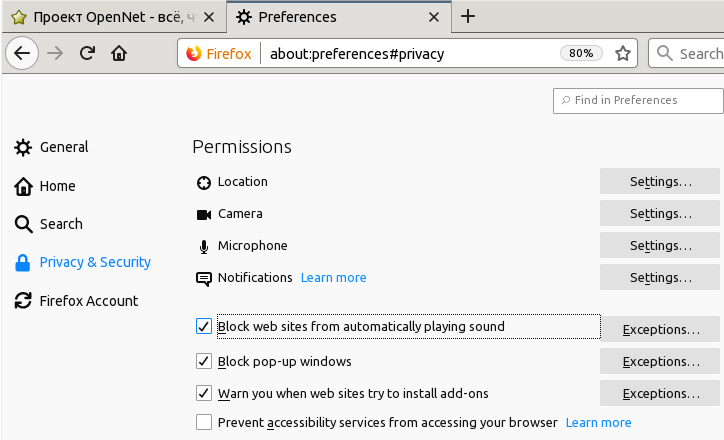
Task: Bookmark this page with star icon
Action: click(623, 54)
